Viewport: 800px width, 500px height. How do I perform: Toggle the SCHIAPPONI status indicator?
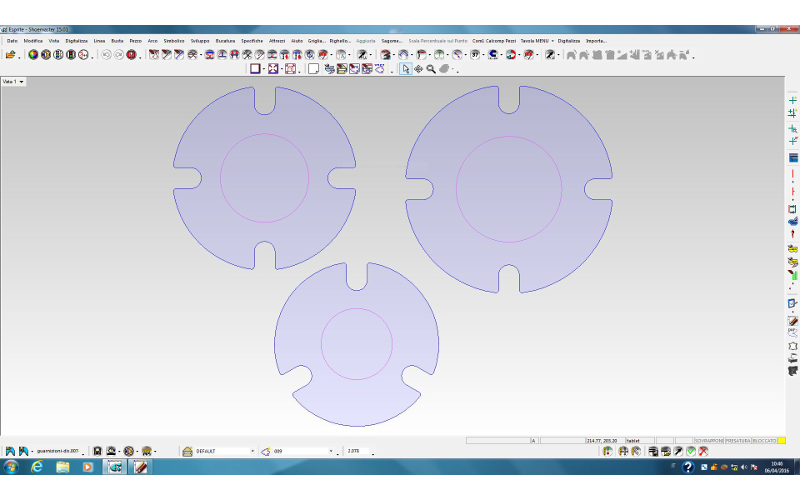click(707, 440)
